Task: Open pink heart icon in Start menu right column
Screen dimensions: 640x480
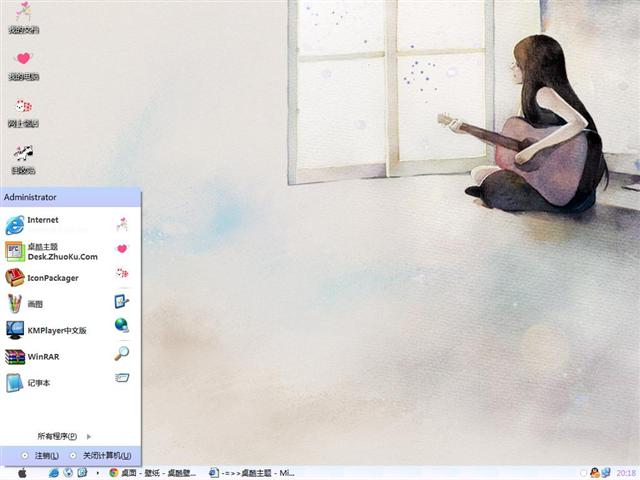Action: [x=122, y=249]
